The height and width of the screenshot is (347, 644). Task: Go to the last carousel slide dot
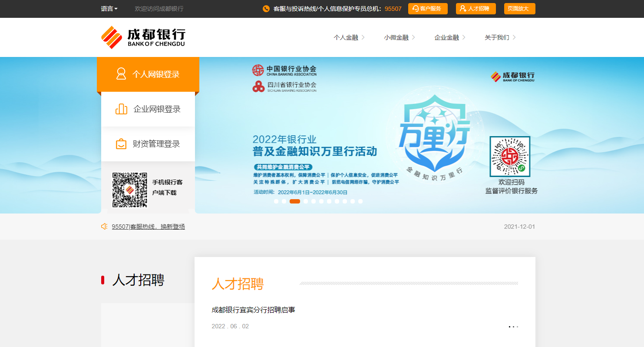360,201
